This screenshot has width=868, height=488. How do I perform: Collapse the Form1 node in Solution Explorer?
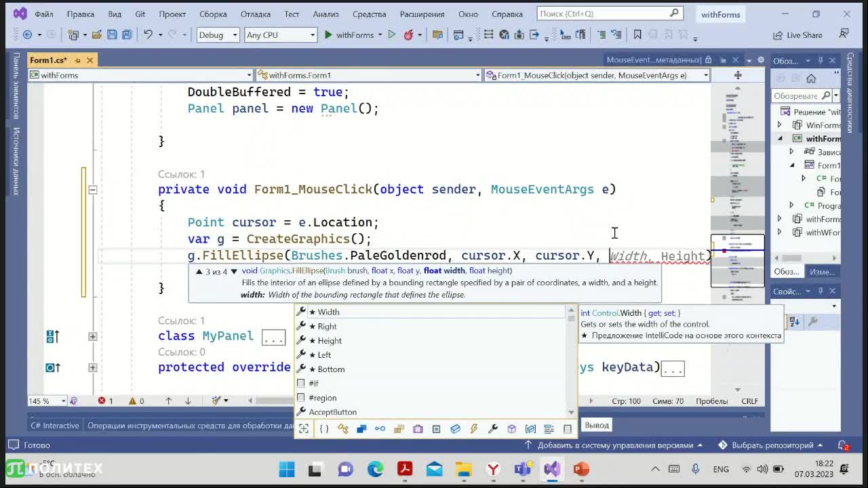click(792, 165)
